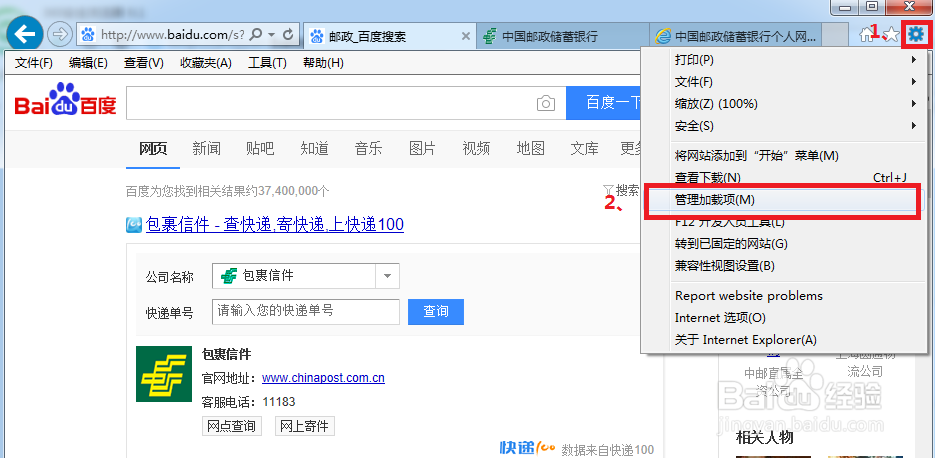Click the camera image-search icon
Viewport: 935px width, 458px height.
(546, 104)
